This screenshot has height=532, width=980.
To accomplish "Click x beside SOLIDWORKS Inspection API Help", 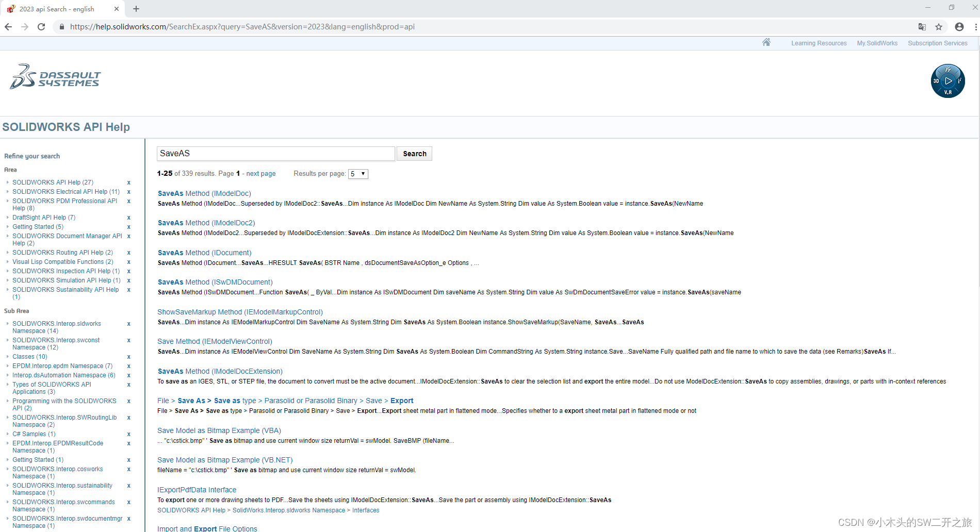I will [129, 271].
